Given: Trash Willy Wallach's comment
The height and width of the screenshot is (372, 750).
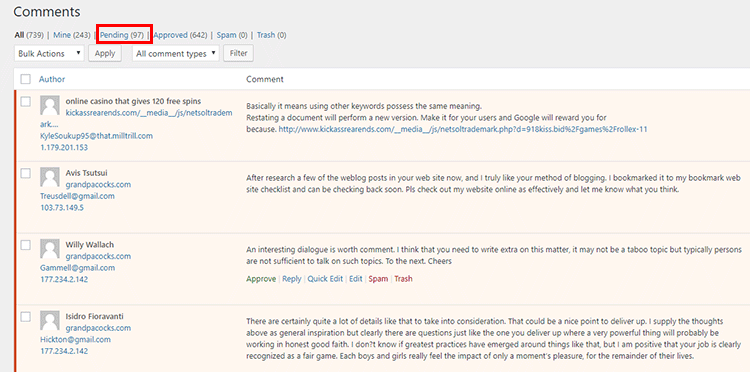Looking at the screenshot, I should point(403,279).
